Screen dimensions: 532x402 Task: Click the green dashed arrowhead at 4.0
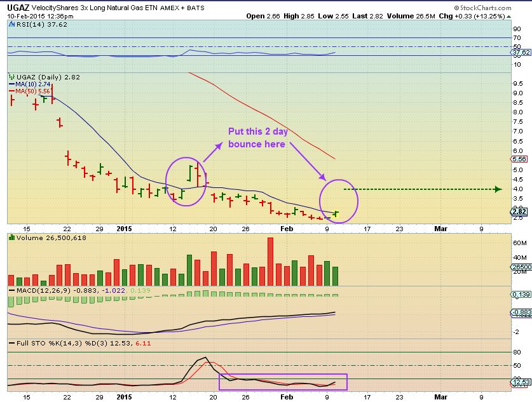498,189
